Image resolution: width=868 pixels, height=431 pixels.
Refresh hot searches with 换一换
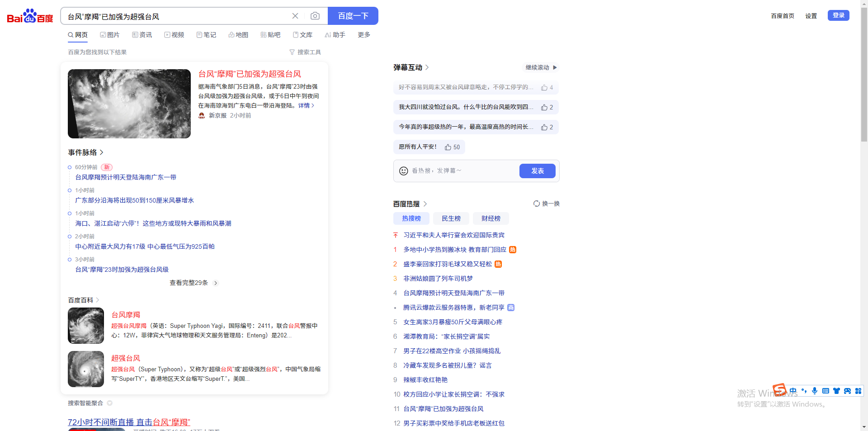pos(547,204)
